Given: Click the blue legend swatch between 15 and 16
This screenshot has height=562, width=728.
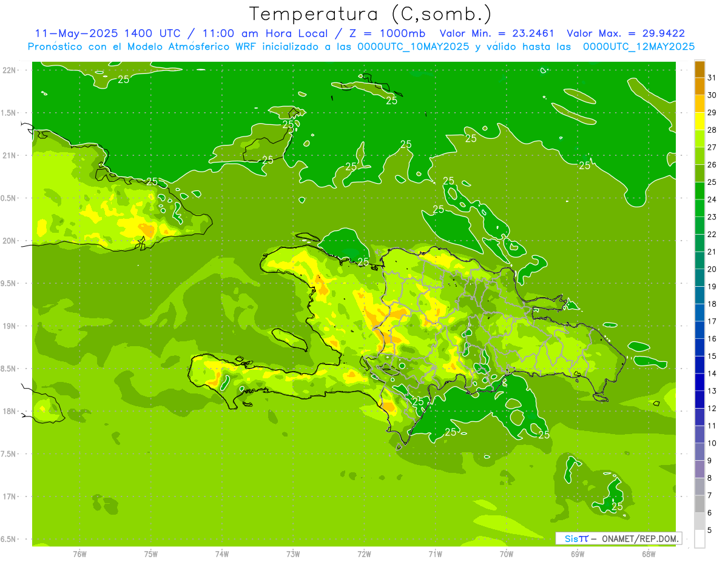Looking at the screenshot, I should click(x=699, y=347).
